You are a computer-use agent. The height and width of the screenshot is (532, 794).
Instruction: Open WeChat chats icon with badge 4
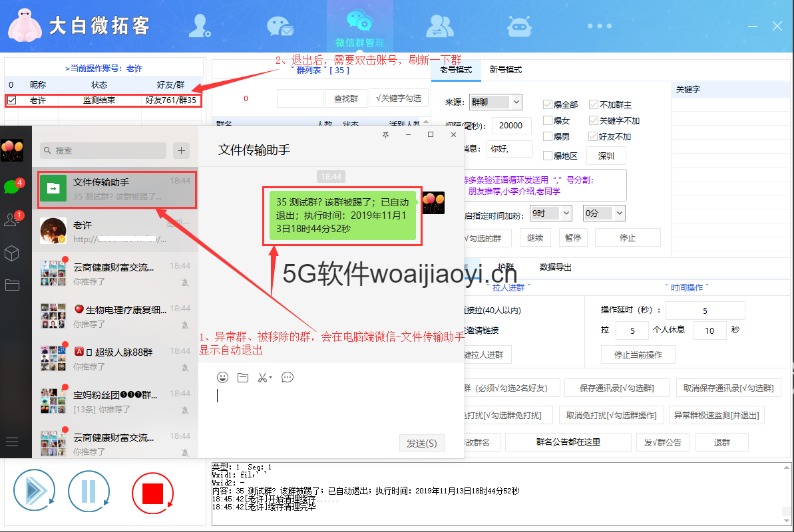12,186
